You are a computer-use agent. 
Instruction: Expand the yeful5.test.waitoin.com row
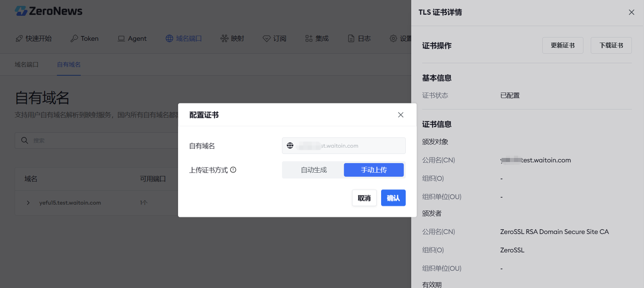tap(28, 203)
